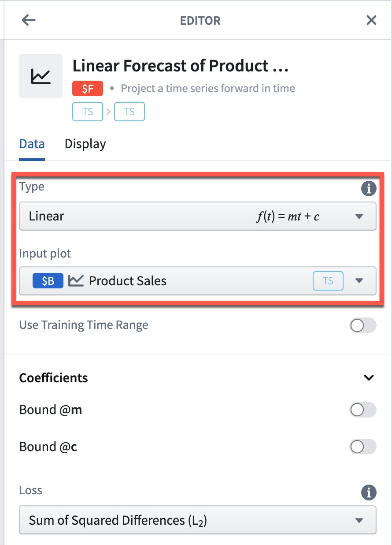Viewport: 392px width, 545px height.
Task: Click the TS badge in Input plot field
Action: pos(328,281)
